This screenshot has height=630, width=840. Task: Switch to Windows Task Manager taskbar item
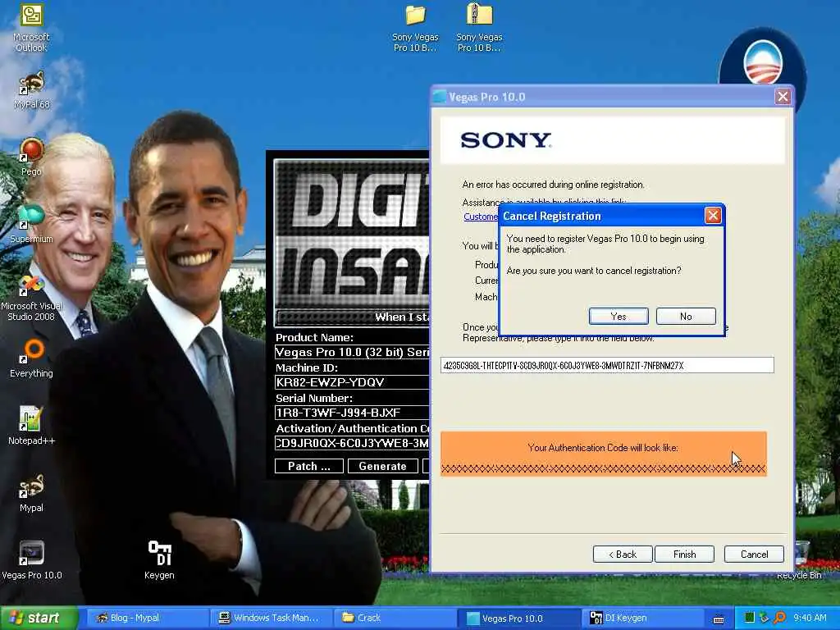pos(271,618)
